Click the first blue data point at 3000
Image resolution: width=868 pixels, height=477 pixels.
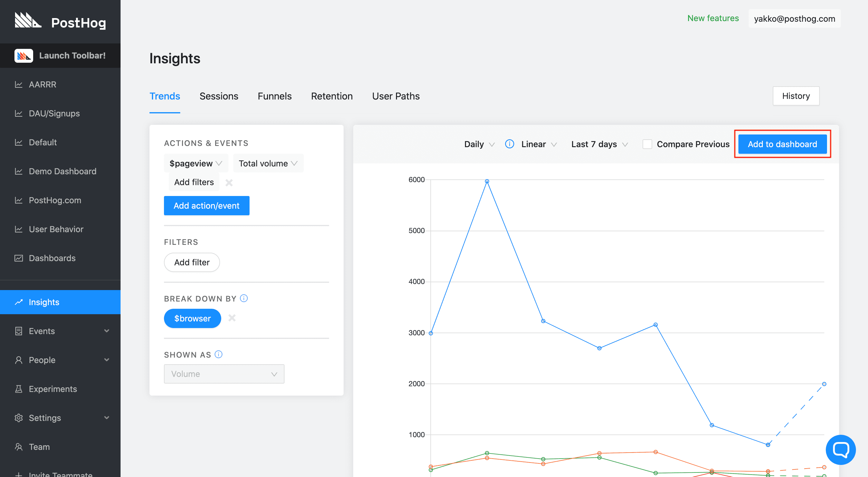pos(431,333)
